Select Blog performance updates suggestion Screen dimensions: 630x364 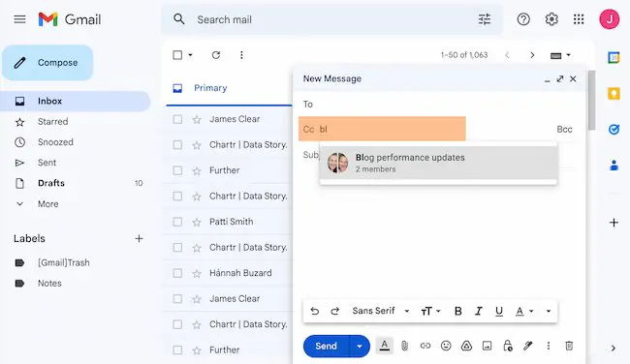tap(438, 163)
